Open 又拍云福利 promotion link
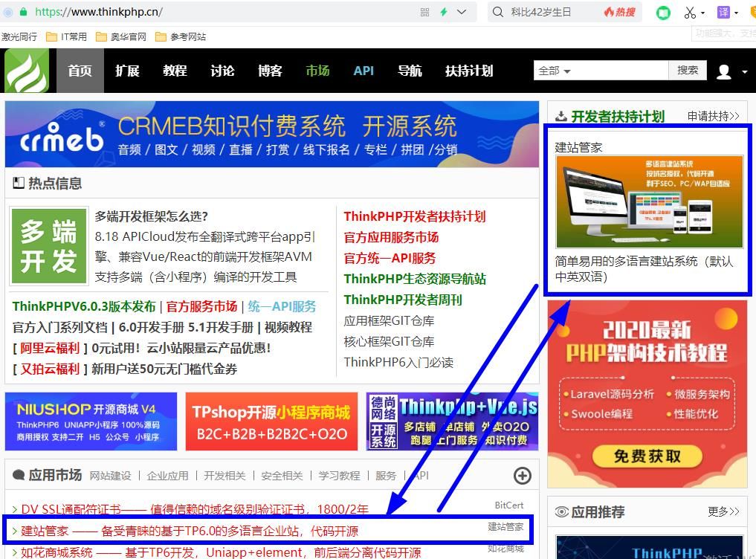 coord(50,369)
